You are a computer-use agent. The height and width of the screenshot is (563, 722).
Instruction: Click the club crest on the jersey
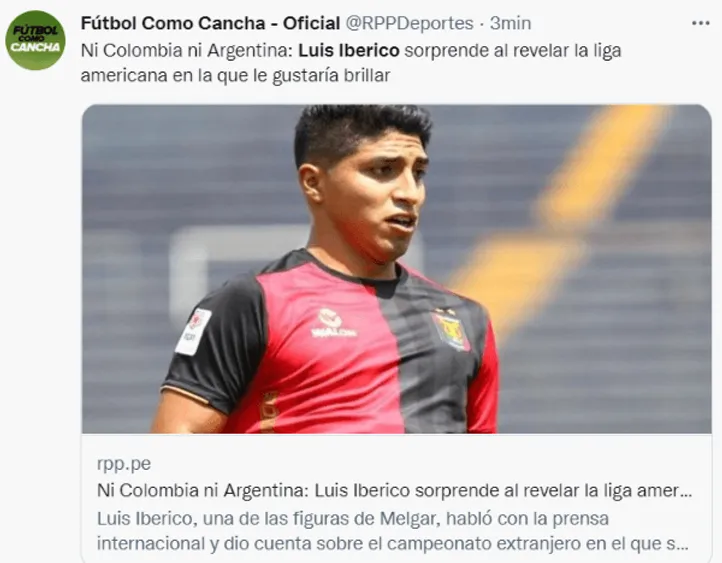[451, 329]
